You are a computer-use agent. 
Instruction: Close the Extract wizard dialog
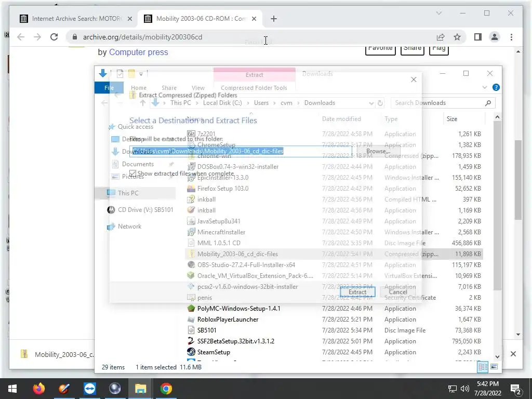(414, 79)
